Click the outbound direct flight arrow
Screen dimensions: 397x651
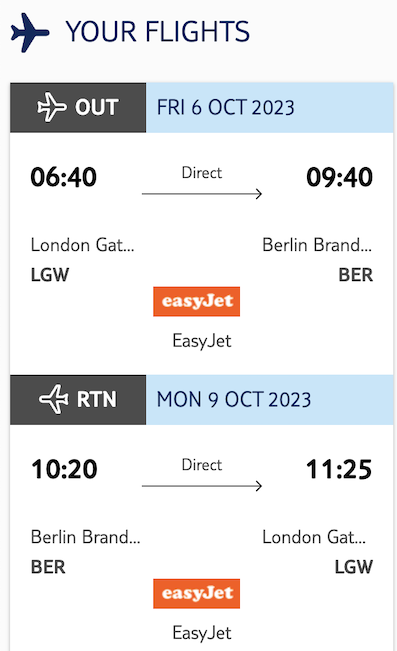point(202,193)
